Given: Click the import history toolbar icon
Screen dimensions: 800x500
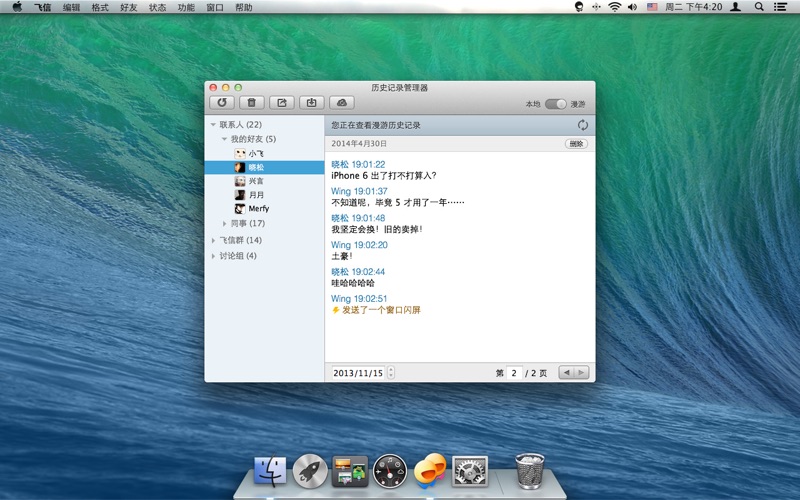Looking at the screenshot, I should pos(311,102).
